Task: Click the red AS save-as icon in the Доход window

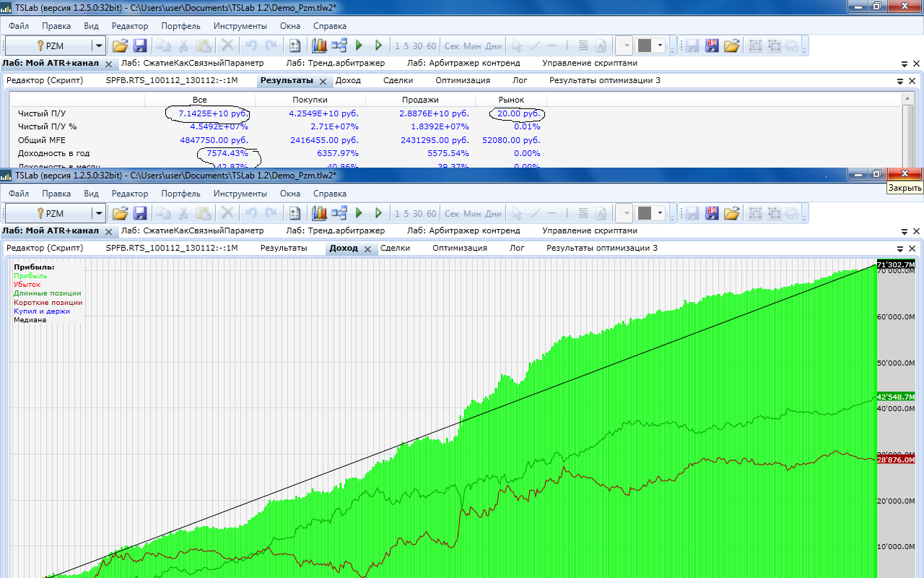Action: click(712, 213)
